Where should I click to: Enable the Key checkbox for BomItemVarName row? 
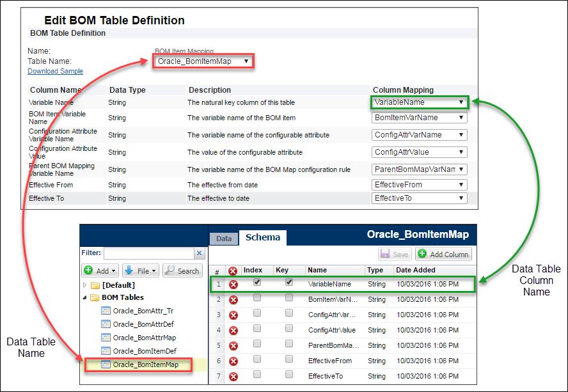(288, 299)
